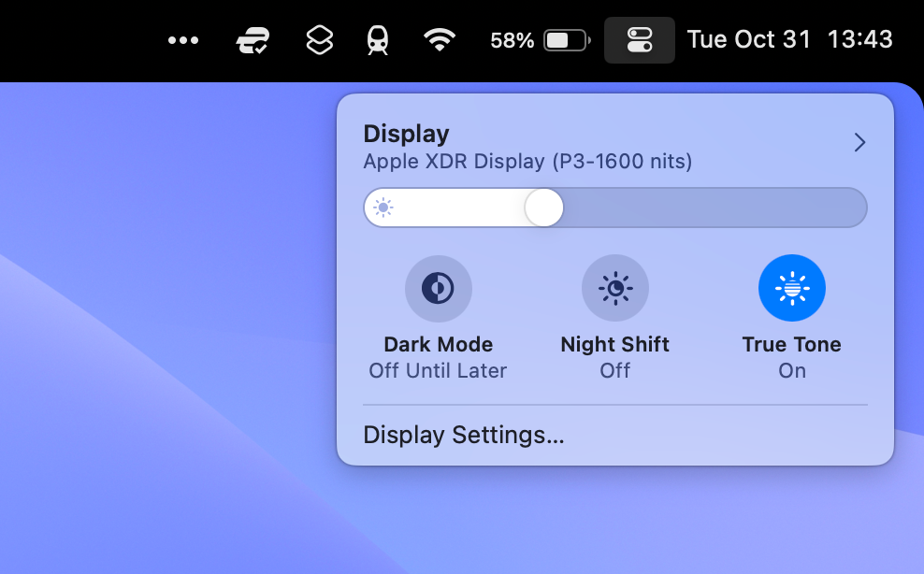Turn on Dark Mode

pos(438,288)
